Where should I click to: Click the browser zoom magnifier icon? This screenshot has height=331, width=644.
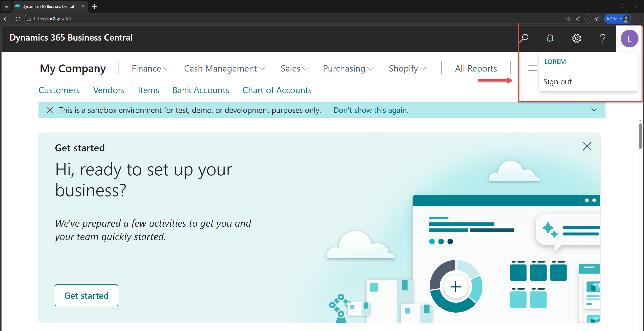[569, 19]
